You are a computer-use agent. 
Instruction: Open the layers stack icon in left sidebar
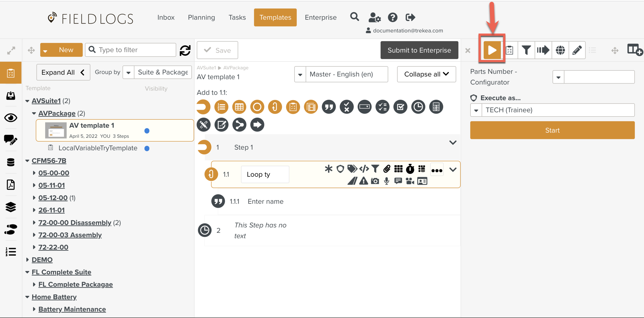(x=11, y=207)
